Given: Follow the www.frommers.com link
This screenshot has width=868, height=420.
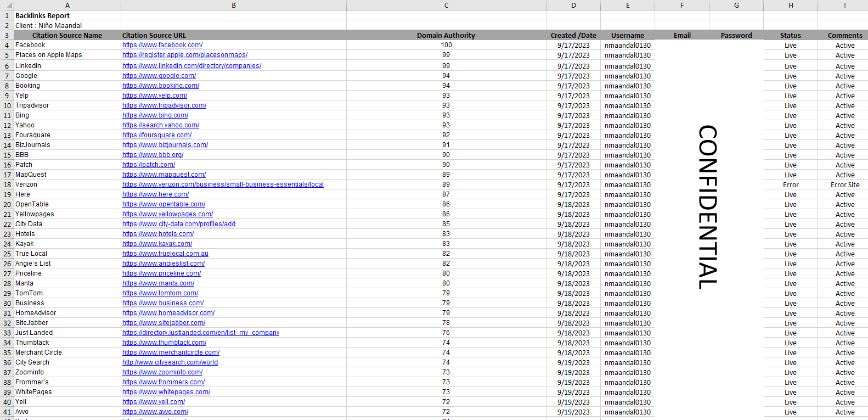Looking at the screenshot, I should 164,382.
